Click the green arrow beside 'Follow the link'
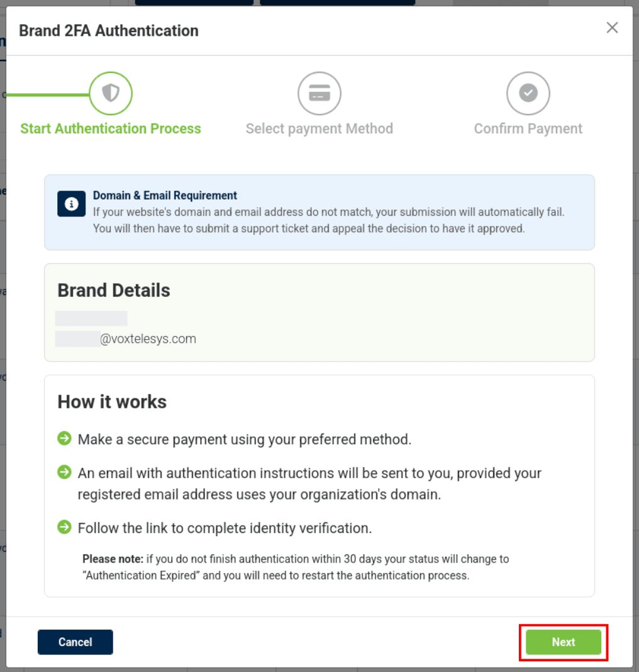The width and height of the screenshot is (639, 672). click(64, 527)
